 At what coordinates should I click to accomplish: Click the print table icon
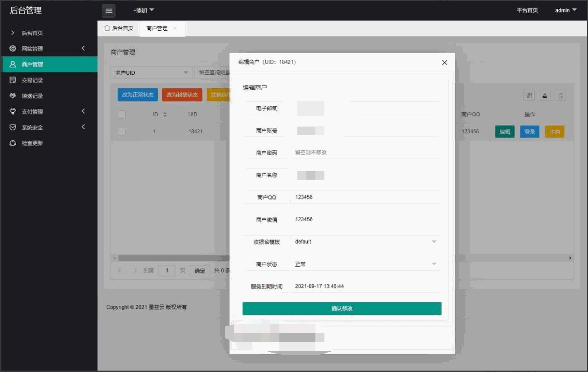click(x=560, y=95)
